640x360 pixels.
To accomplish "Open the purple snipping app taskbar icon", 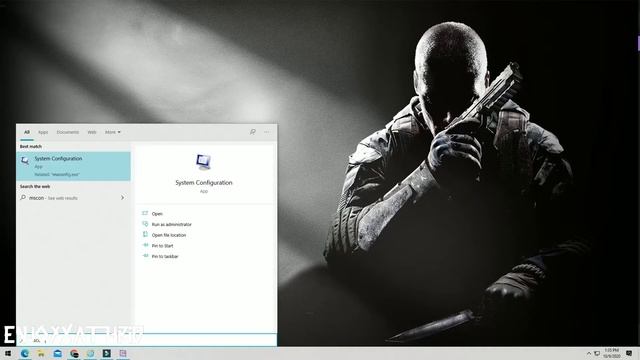I will point(123,353).
